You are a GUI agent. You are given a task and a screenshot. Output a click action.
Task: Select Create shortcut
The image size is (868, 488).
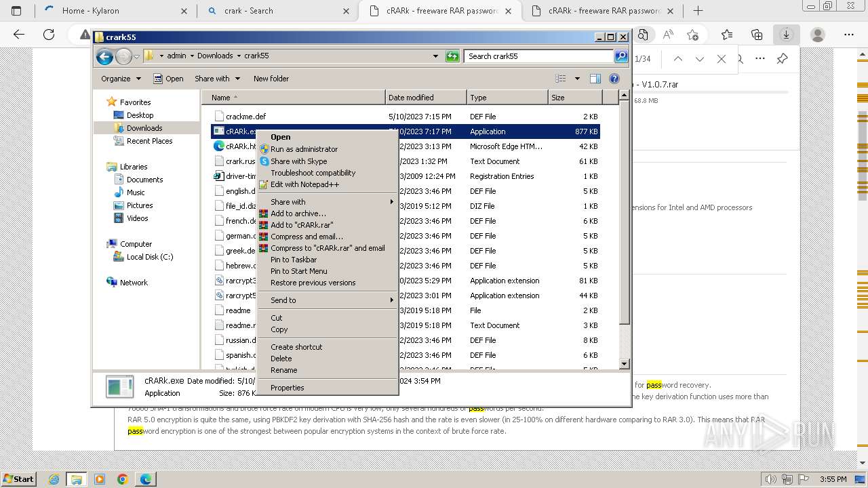296,347
